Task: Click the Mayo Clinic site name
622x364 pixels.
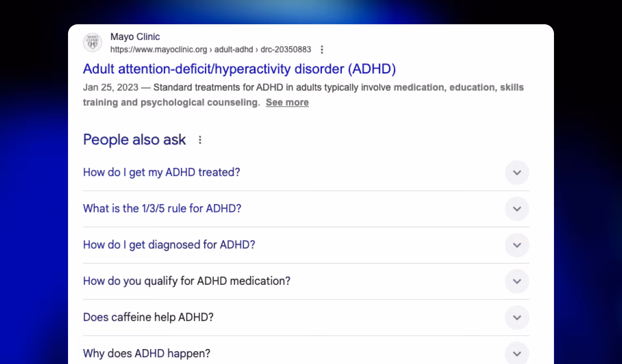Action: click(135, 36)
